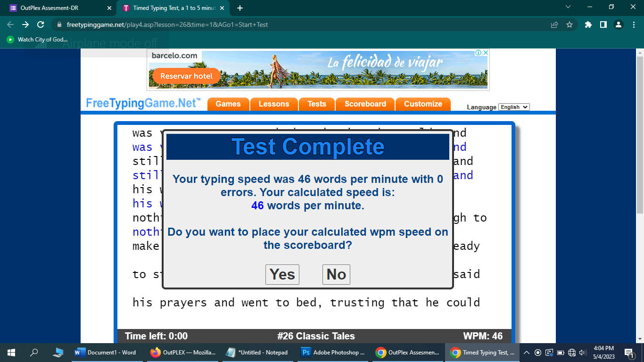View site information via the lock icon

(59, 25)
